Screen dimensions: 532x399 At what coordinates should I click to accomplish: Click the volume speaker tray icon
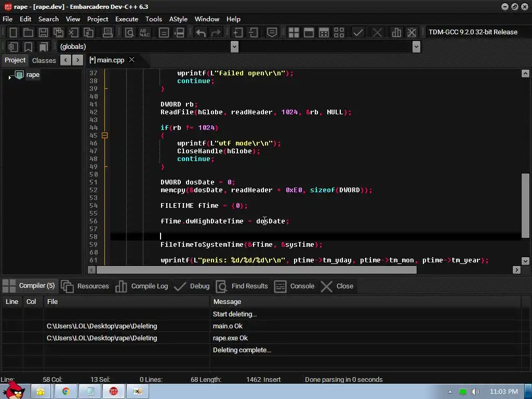click(475, 392)
